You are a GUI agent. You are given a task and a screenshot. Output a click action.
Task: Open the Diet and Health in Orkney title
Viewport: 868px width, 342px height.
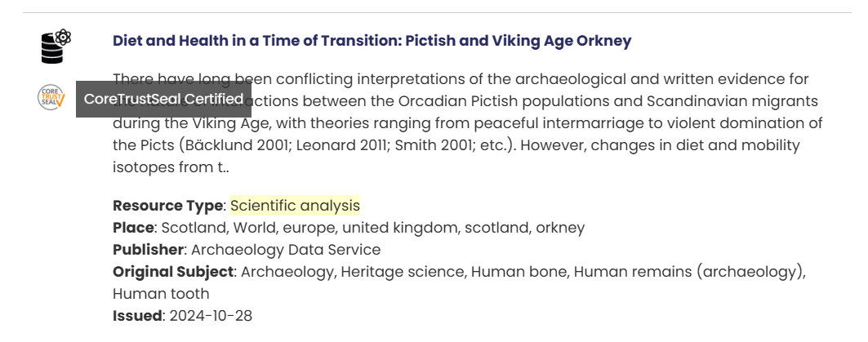pos(372,41)
